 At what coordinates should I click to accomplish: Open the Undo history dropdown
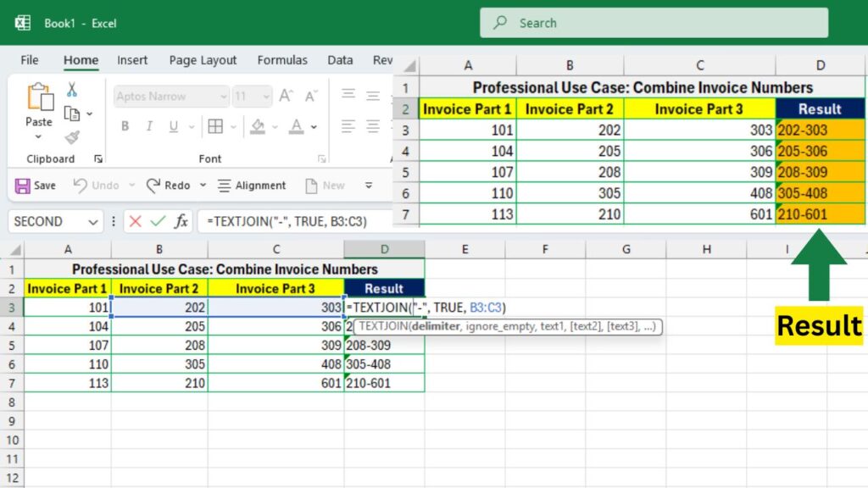(131, 186)
